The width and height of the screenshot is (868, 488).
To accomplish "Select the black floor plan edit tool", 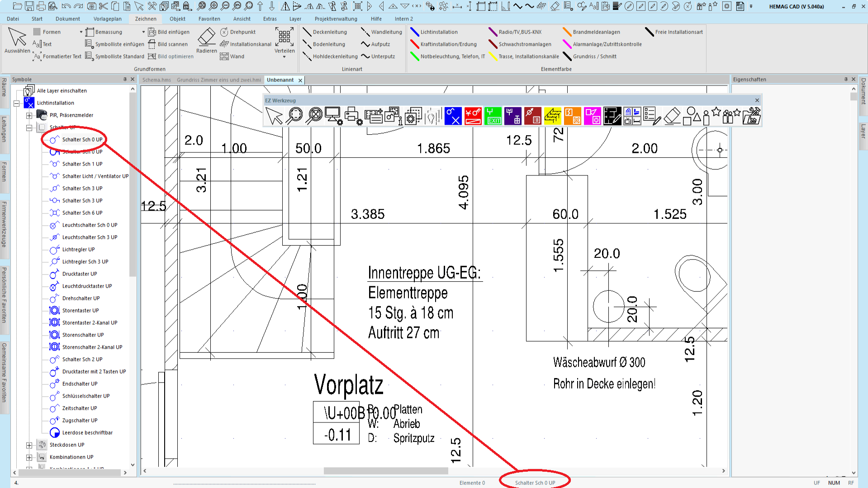I will [x=612, y=116].
